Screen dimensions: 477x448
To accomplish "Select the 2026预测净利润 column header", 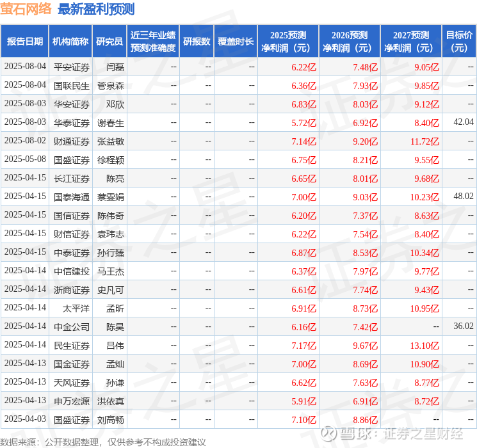I will click(350, 42).
